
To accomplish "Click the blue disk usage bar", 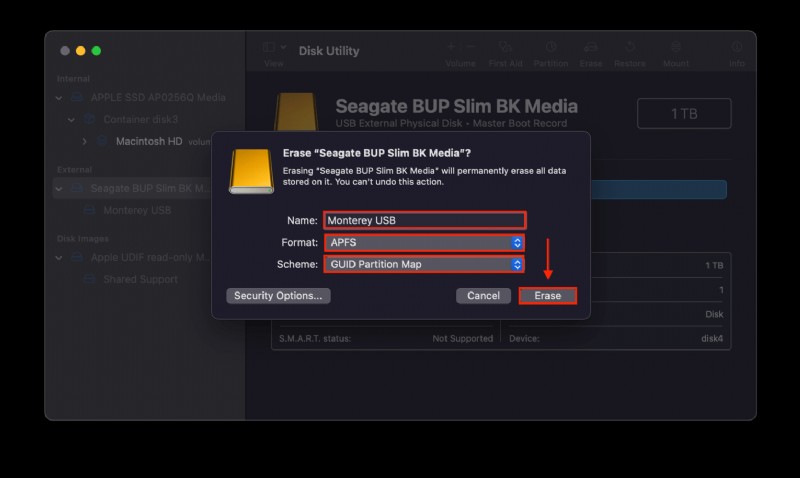I will point(659,189).
